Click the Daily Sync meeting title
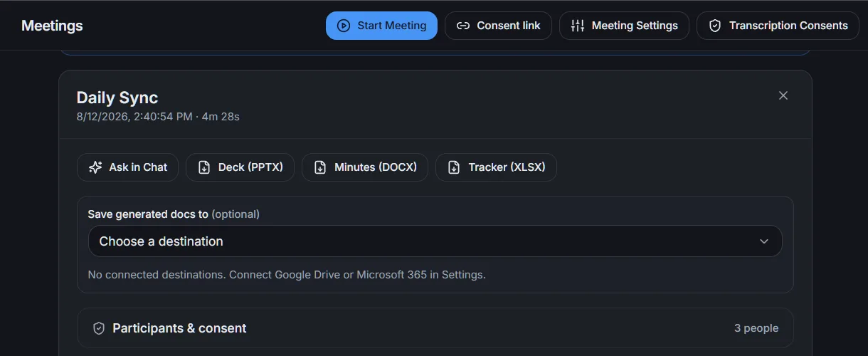The width and height of the screenshot is (868, 356). 117,98
